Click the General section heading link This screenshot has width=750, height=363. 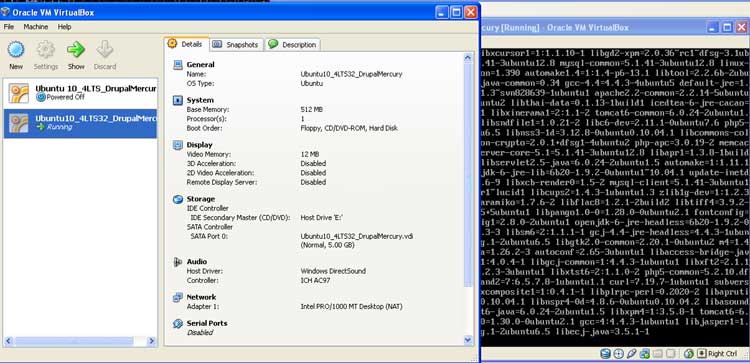coord(200,65)
